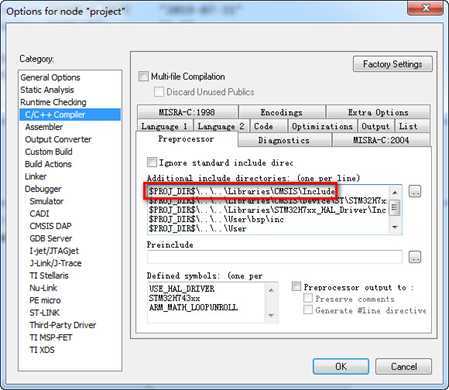
Task: Select ST-LINK option
Action: [44, 312]
